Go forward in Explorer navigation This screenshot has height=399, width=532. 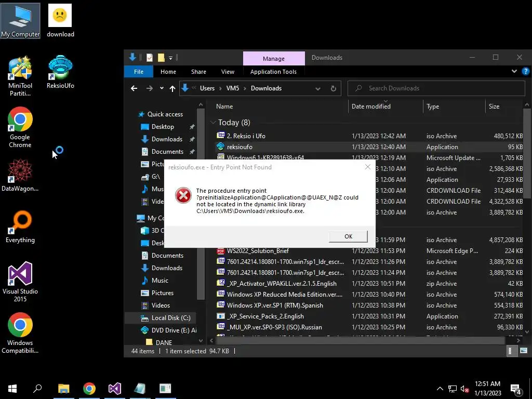tap(149, 88)
